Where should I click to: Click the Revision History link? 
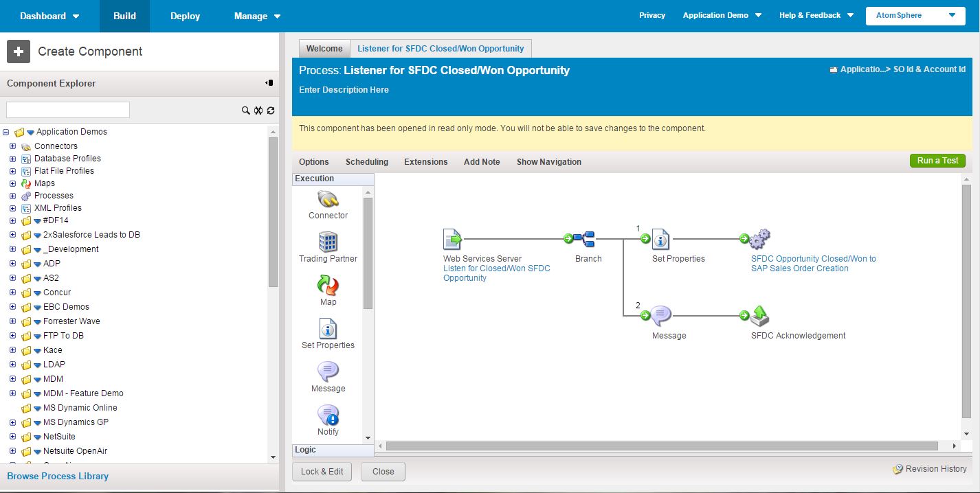[x=936, y=469]
